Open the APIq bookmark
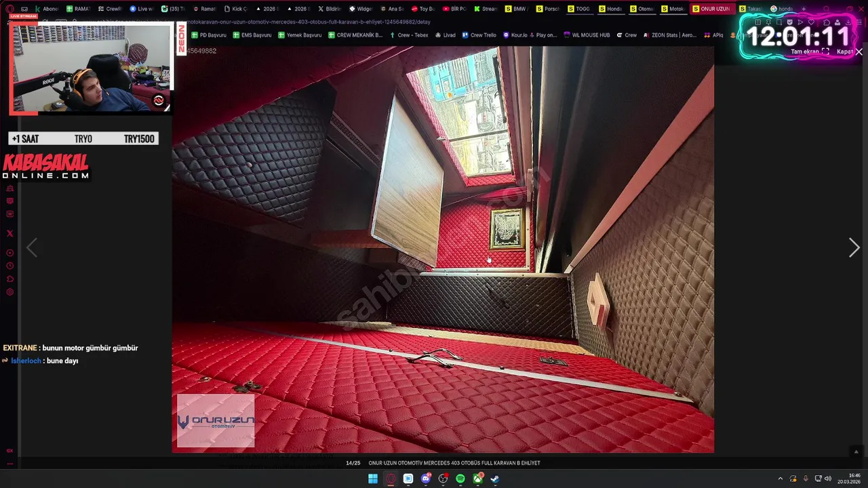This screenshot has width=868, height=488. (713, 35)
